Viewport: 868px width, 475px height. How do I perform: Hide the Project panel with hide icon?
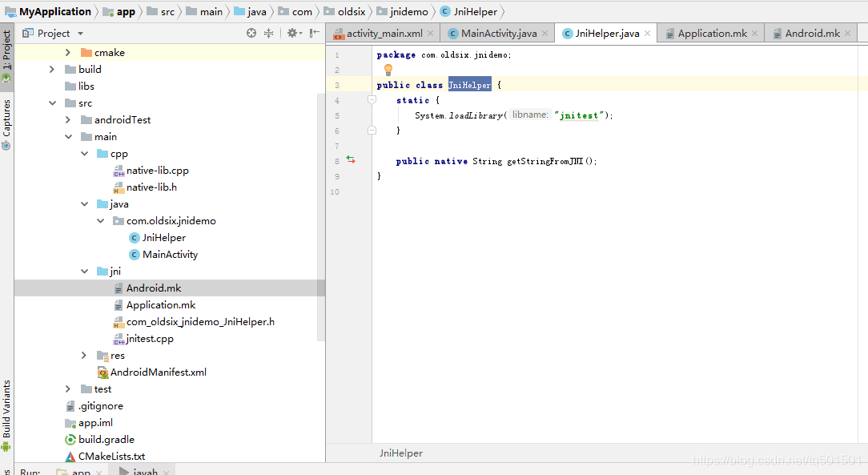pos(315,33)
